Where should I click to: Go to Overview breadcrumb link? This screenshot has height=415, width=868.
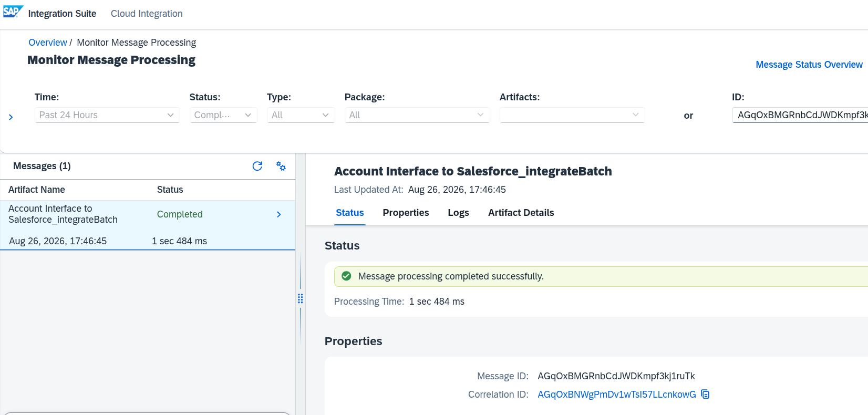tap(48, 43)
